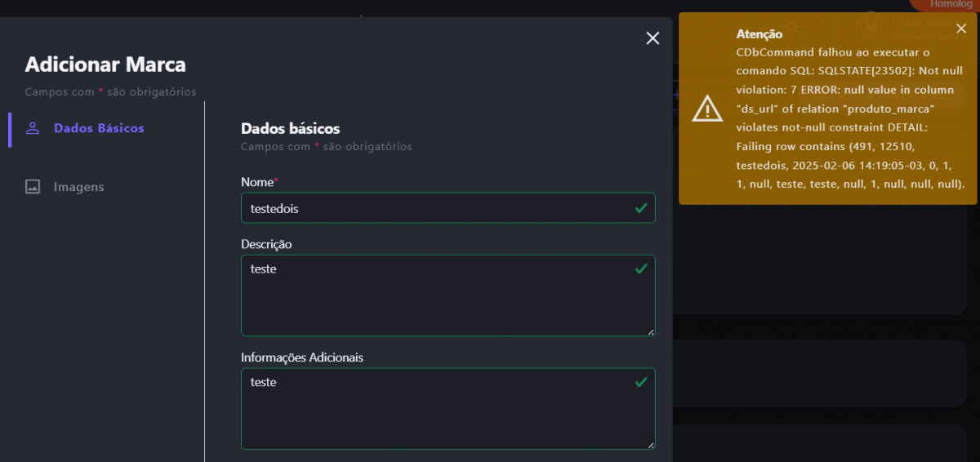This screenshot has height=462, width=980.
Task: Click the Nome field label
Action: pos(258,181)
